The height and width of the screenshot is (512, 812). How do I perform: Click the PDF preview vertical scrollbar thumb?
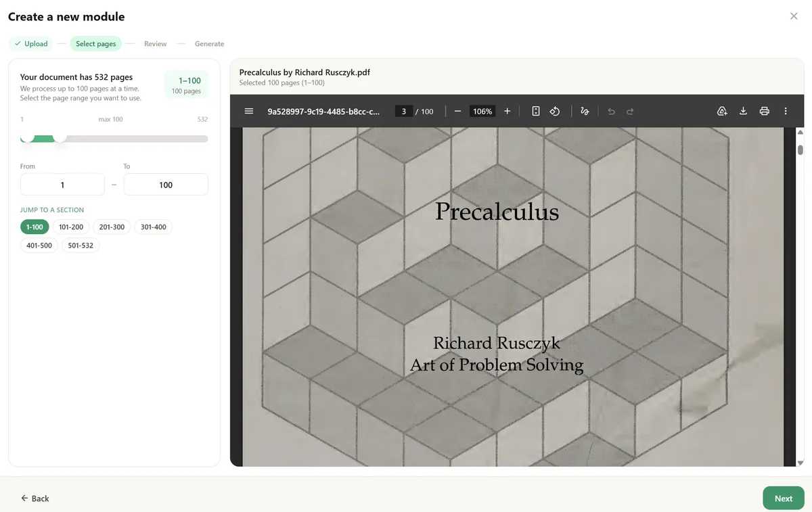coord(800,150)
